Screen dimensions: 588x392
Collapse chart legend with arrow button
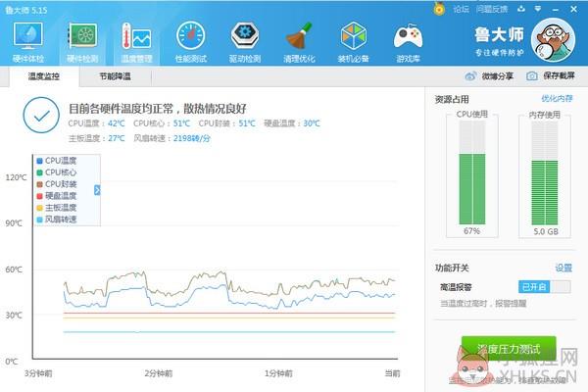coord(97,190)
